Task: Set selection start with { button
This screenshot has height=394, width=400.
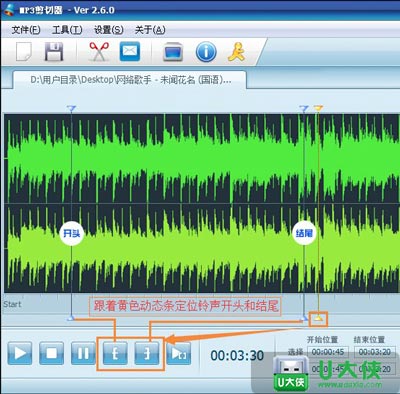Action: pyautogui.click(x=115, y=353)
